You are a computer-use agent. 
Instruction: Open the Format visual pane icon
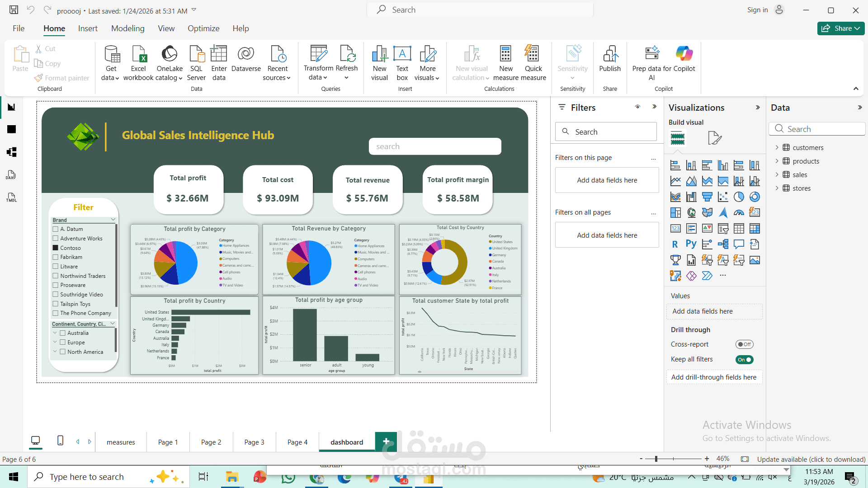pos(714,138)
